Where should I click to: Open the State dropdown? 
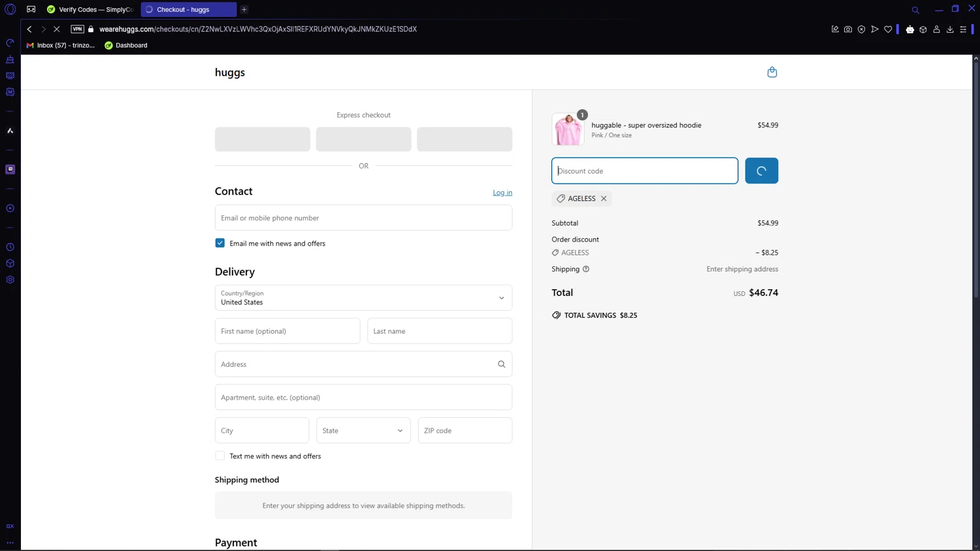click(363, 430)
